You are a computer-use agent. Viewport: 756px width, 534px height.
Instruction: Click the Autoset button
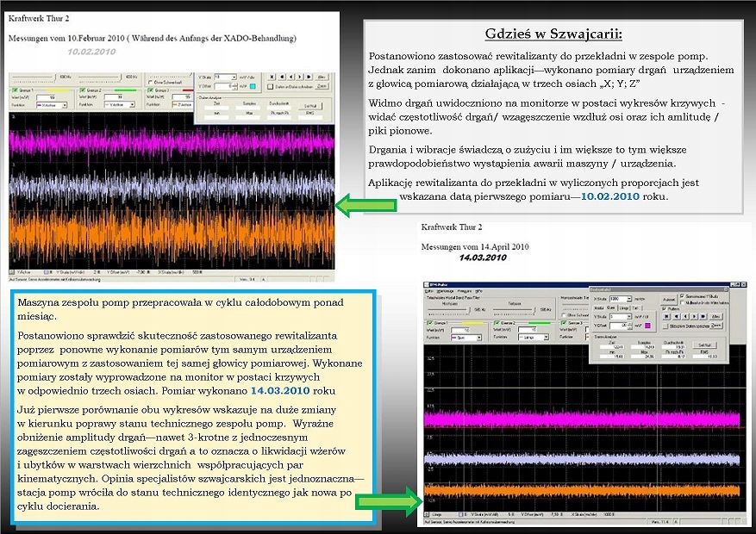(669, 300)
